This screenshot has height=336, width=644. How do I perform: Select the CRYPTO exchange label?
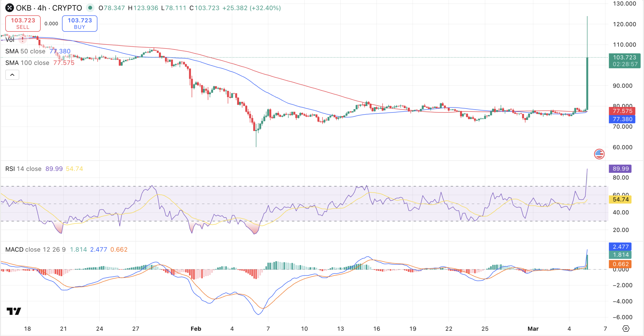(x=67, y=8)
